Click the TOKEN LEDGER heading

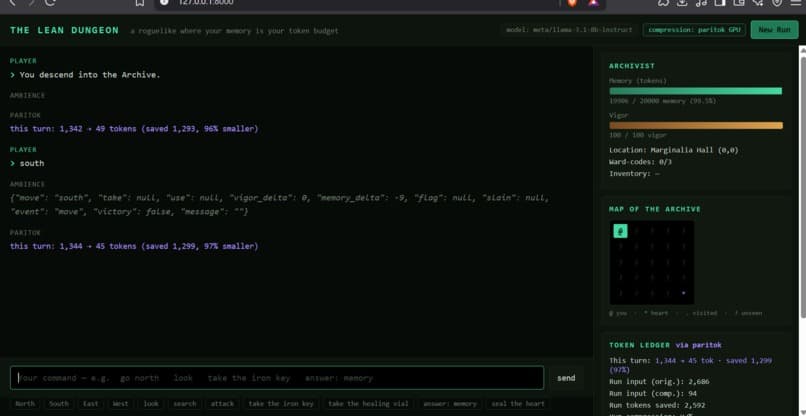coord(640,345)
